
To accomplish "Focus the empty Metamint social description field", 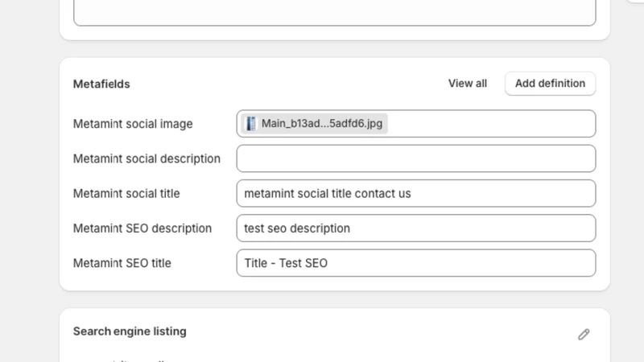I will coord(416,158).
